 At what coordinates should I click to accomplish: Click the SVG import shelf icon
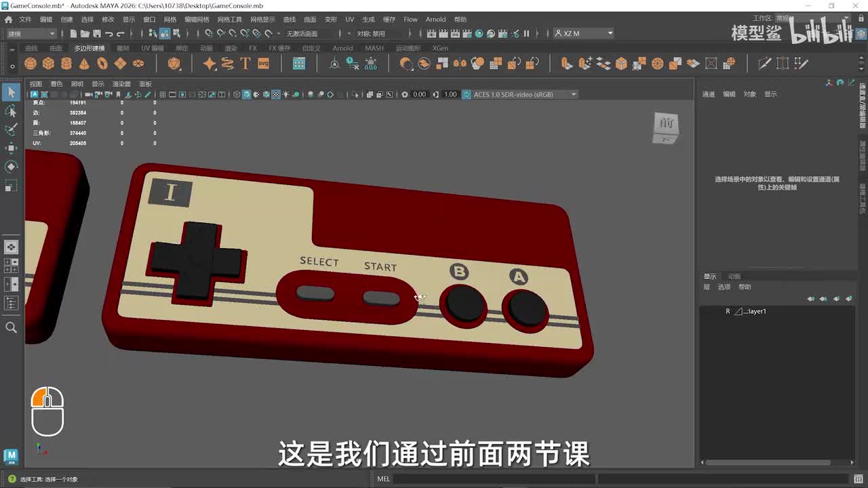(264, 64)
